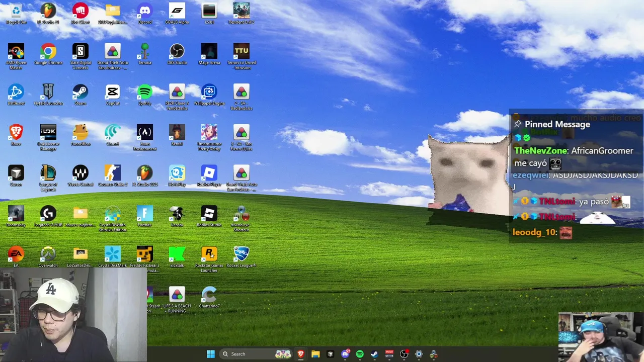Open the Comet desktop shortcut
Viewport: 644px width, 362px height.
click(113, 136)
